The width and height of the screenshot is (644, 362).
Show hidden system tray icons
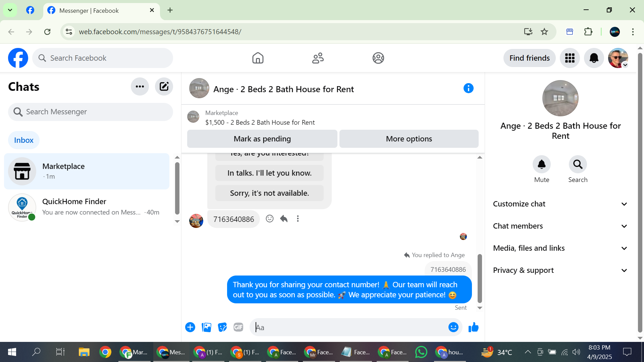point(528,352)
